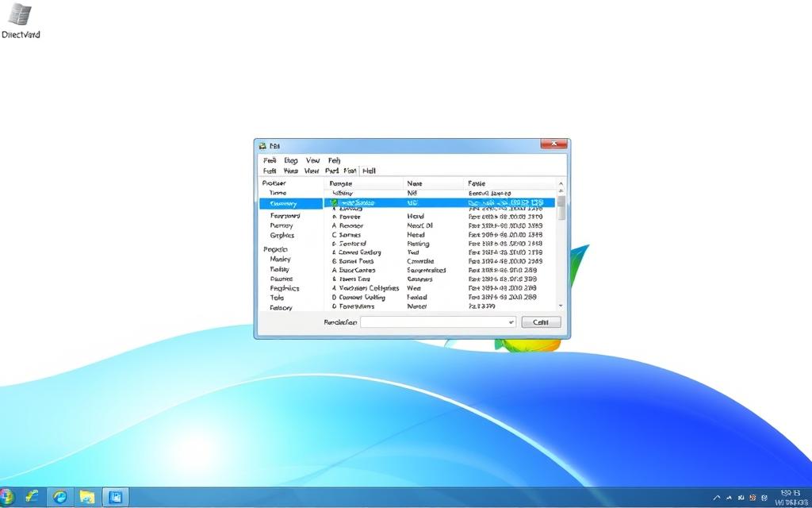Open the File Explorer folder taskbar icon
The image size is (812, 508).
pos(87,497)
